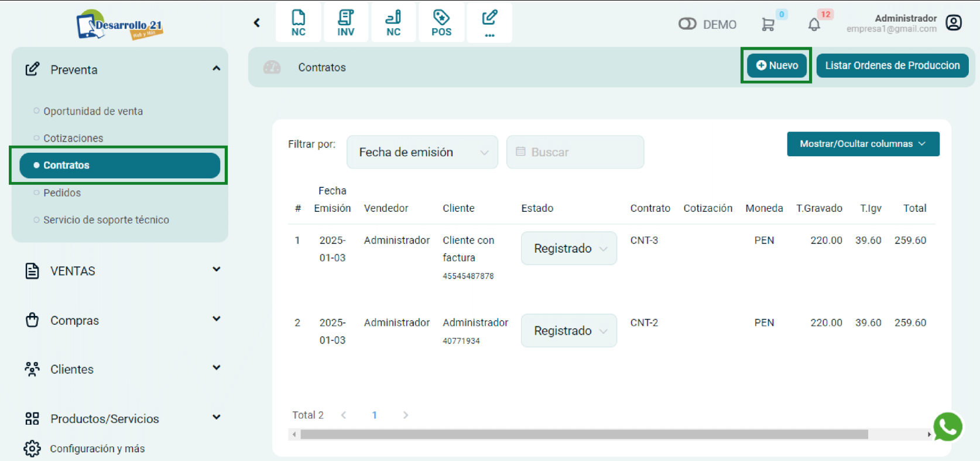Click the horizontal table scrollbar
The height and width of the screenshot is (461, 980).
[583, 435]
